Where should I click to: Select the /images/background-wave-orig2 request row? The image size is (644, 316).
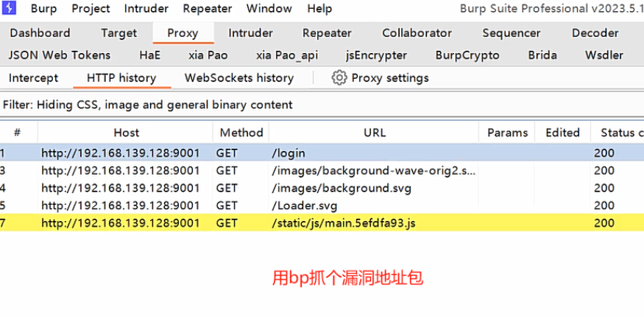[x=322, y=170]
